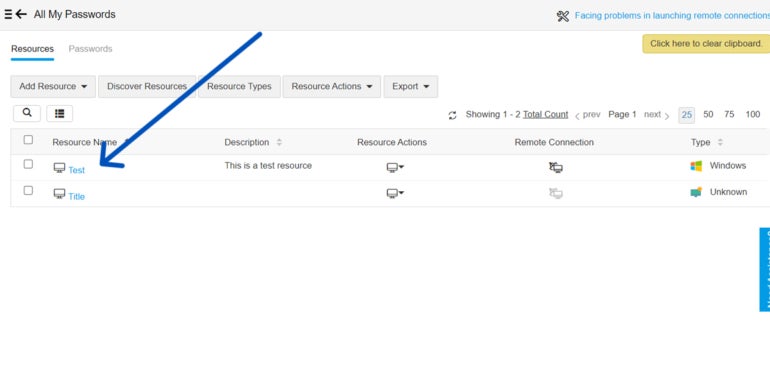The image size is (770, 365).
Task: Check the box for the Title resource
Action: [28, 190]
